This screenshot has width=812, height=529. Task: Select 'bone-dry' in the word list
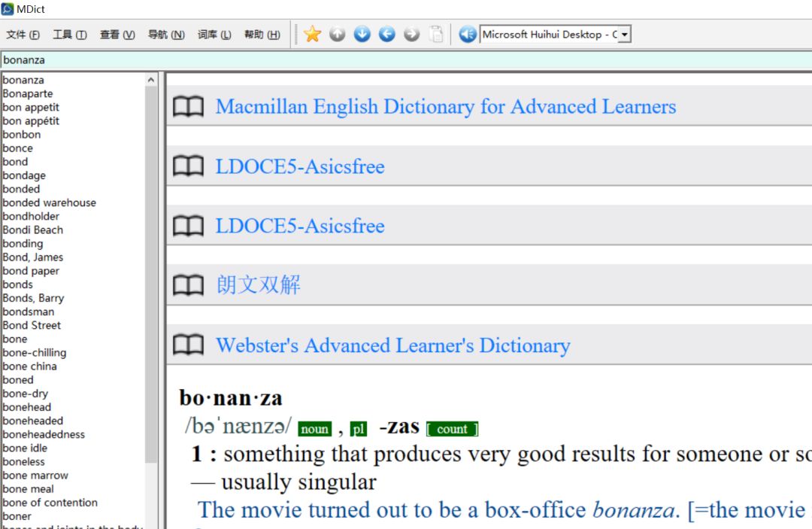[26, 394]
